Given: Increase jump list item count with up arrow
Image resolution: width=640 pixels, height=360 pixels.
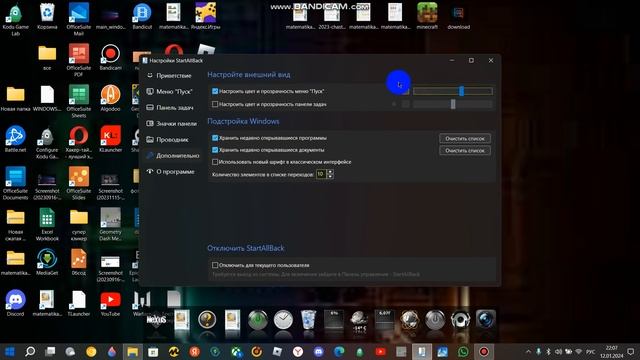Looking at the screenshot, I should click(330, 172).
